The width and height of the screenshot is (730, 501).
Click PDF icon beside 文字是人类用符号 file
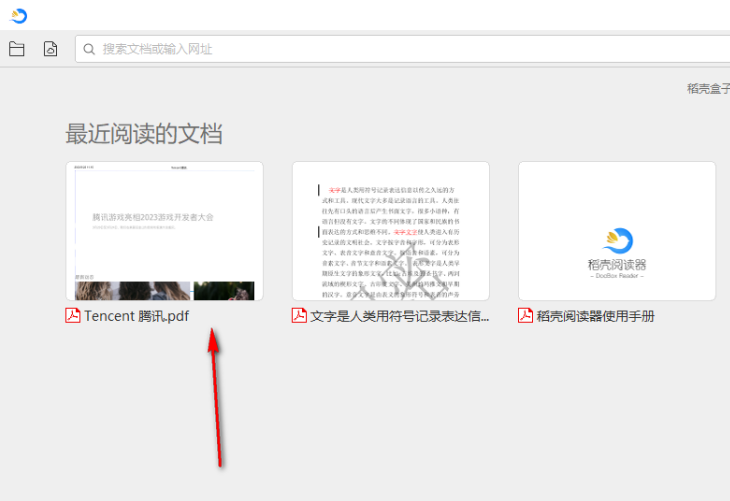(299, 316)
